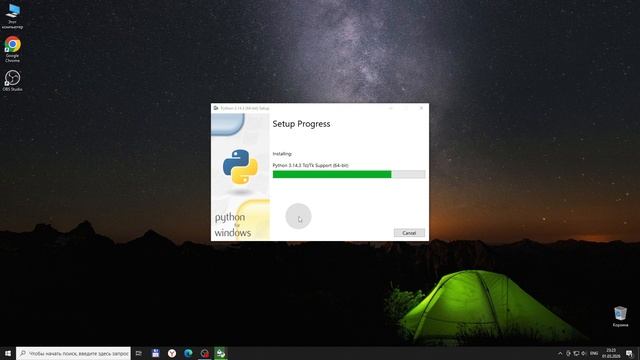Open Yandex Browser from the taskbar
Image resolution: width=640 pixels, height=360 pixels.
172,353
